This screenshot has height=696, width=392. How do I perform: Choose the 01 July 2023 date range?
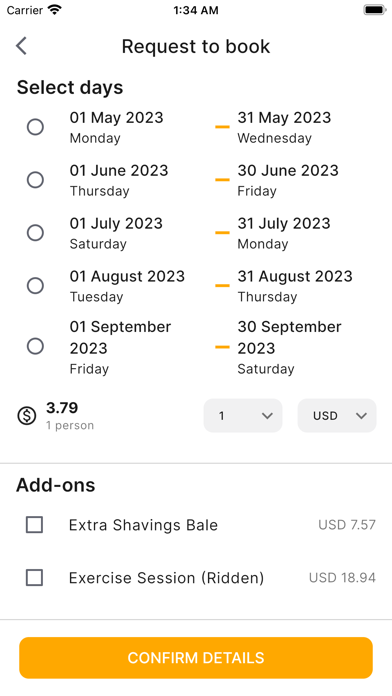[x=35, y=233]
